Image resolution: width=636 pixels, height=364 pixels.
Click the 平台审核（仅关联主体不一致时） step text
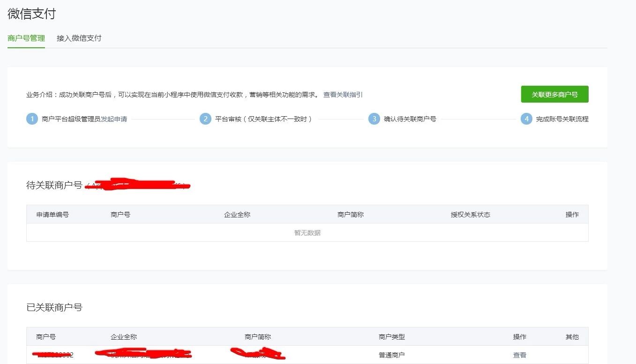point(263,119)
